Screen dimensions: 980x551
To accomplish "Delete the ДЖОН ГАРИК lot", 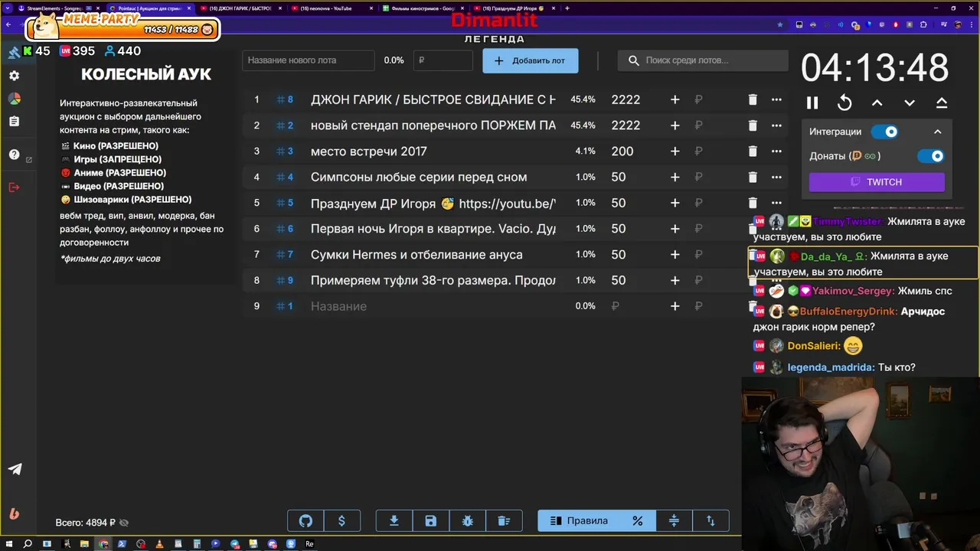I will pyautogui.click(x=752, y=99).
